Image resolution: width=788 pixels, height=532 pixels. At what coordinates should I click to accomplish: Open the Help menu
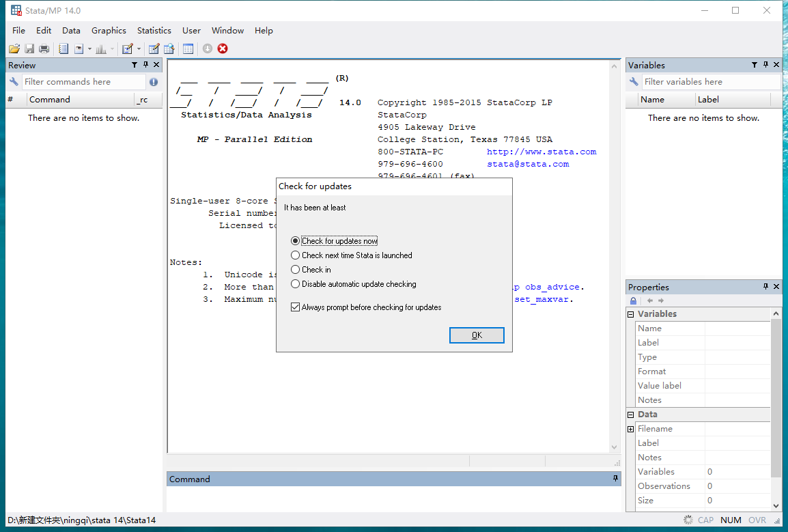[x=264, y=31]
